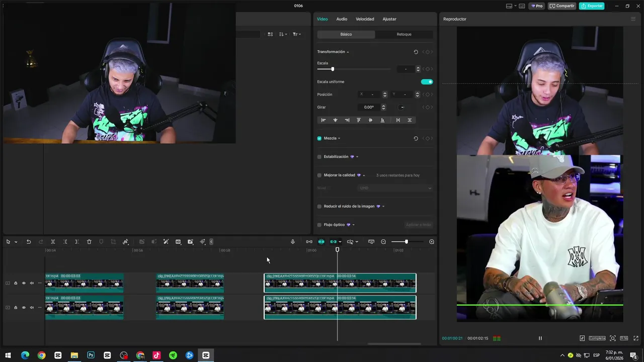
Task: Reset the Transformación settings
Action: (x=416, y=52)
